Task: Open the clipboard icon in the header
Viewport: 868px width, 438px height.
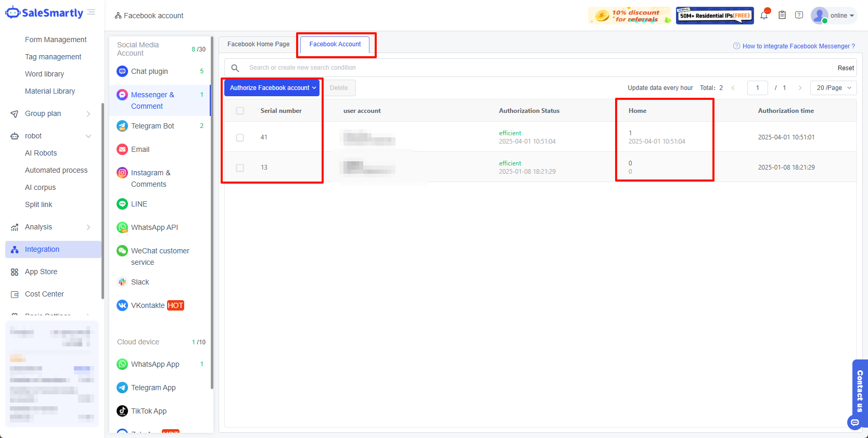Action: 782,16
